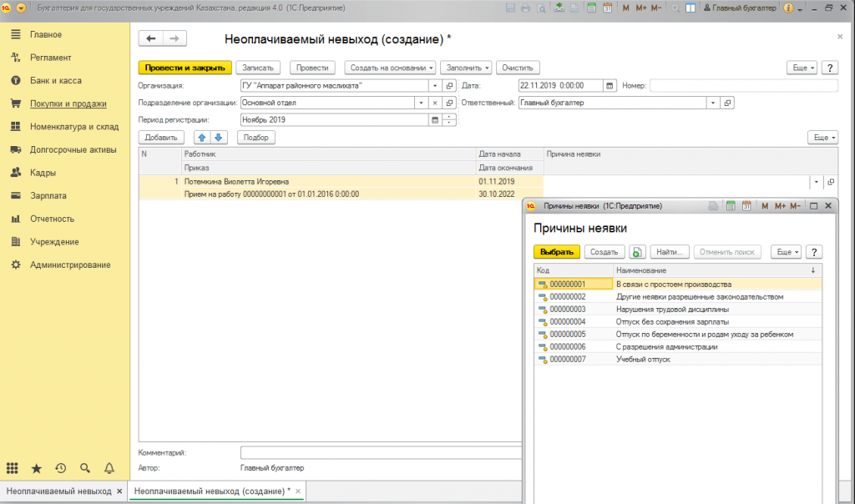The width and height of the screenshot is (855, 504).
Task: Open calculator in the main title bar
Action: pyautogui.click(x=592, y=8)
